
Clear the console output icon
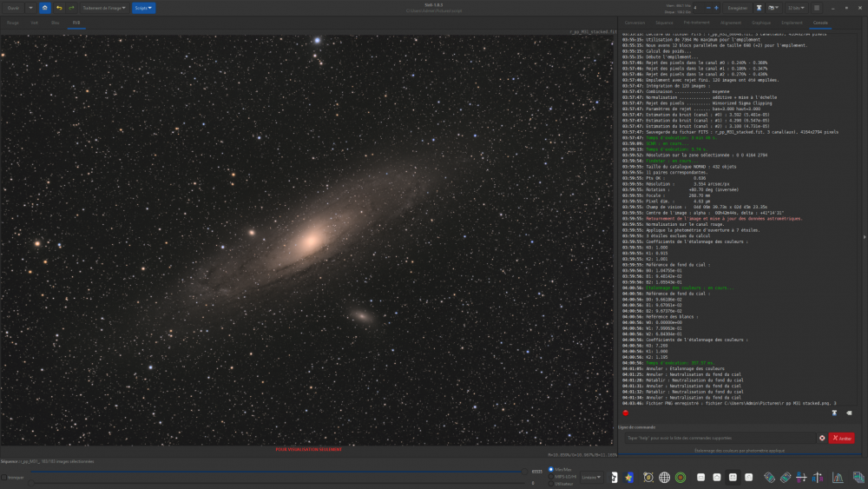coord(849,413)
